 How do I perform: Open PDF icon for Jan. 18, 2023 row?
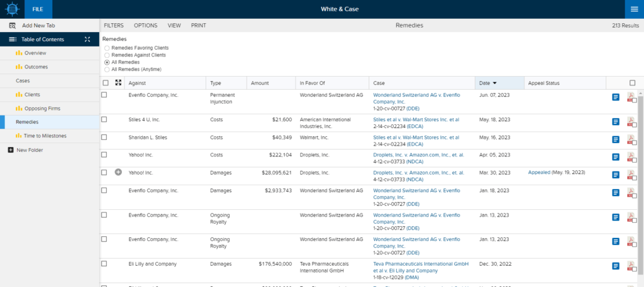click(630, 193)
